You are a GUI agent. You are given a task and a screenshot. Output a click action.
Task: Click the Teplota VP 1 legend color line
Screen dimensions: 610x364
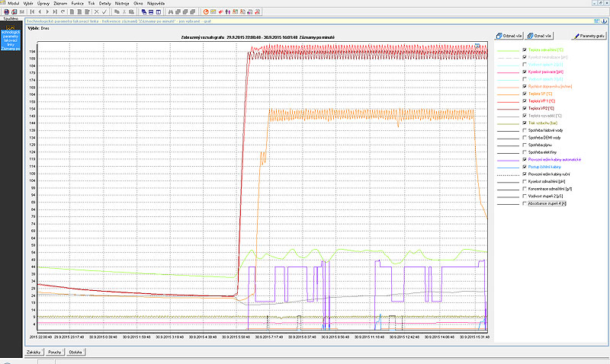click(507, 101)
